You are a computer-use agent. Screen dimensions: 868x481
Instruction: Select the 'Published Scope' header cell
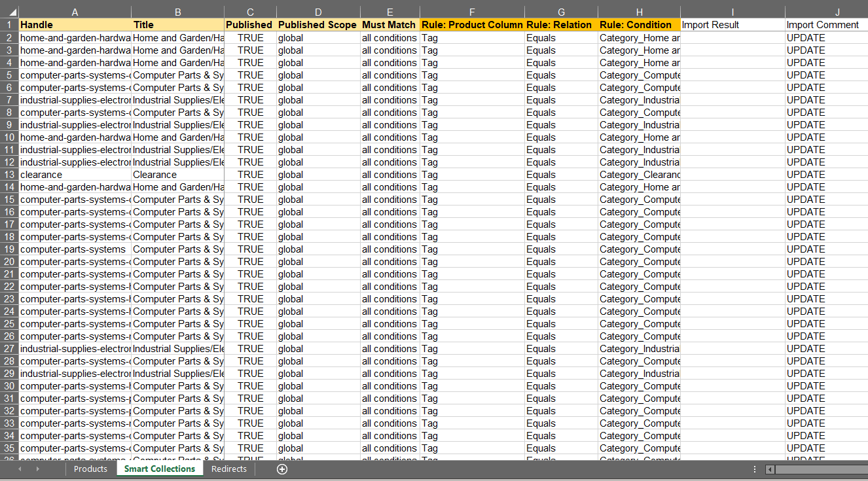317,25
